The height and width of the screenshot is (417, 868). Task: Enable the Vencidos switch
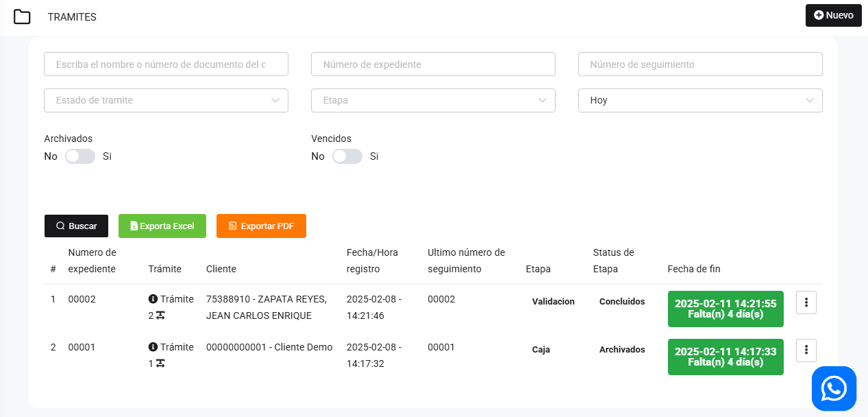pos(347,156)
